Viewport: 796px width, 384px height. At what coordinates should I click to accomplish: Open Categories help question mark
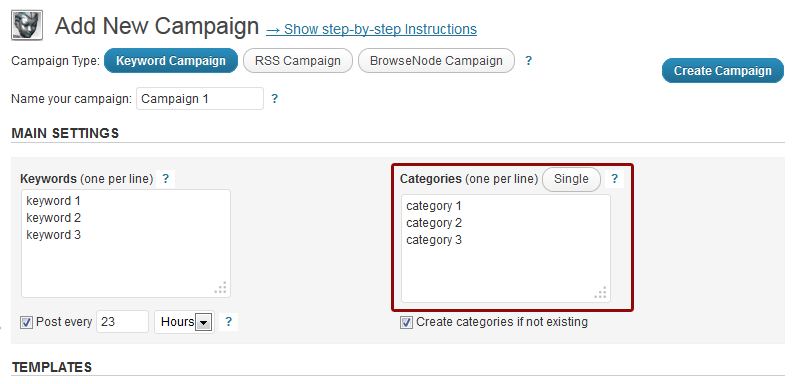(x=614, y=179)
